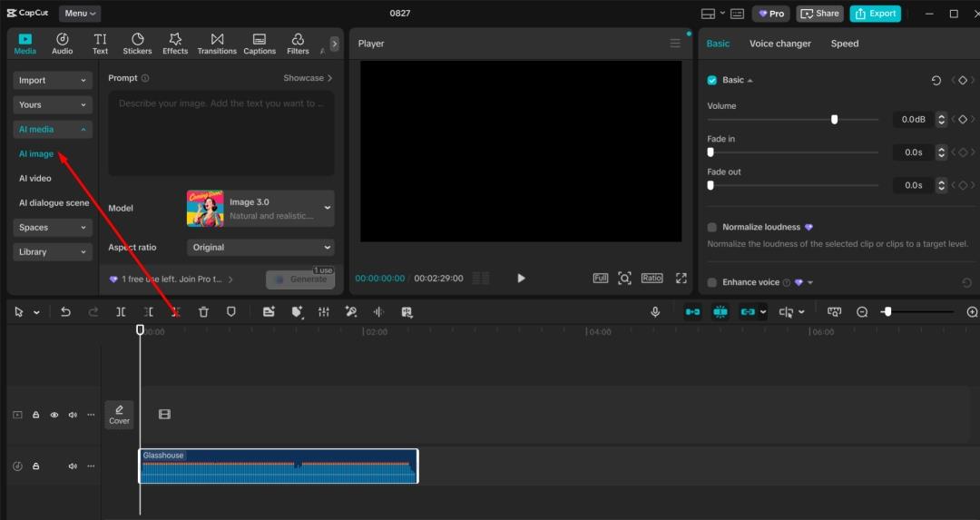Switch to the Voice changer tab
980x520 pixels.
[x=779, y=44]
